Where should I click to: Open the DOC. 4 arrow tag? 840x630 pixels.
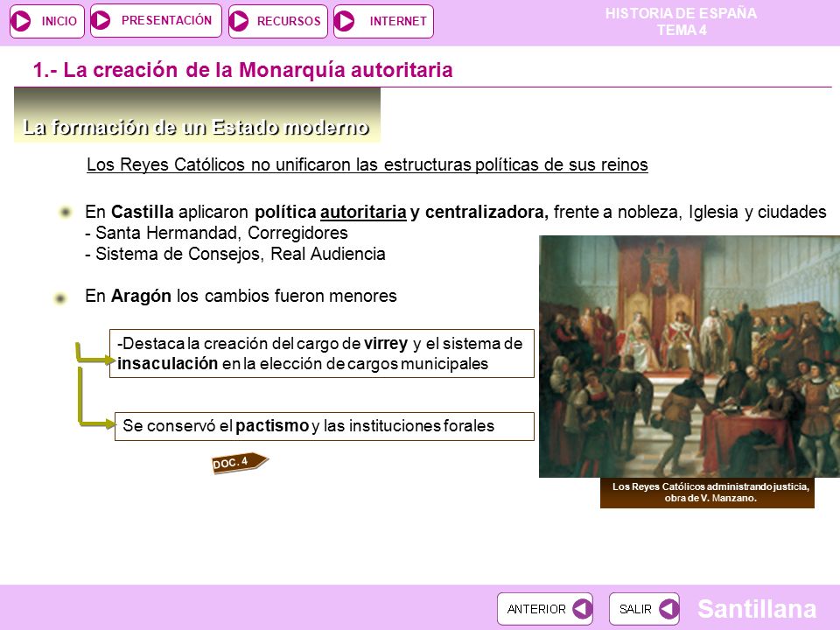240,462
